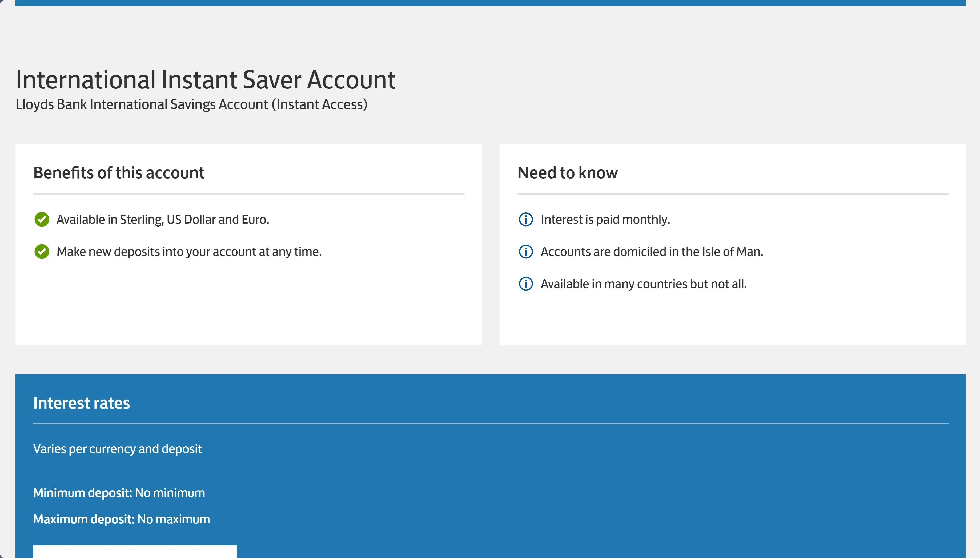
Task: Click 'Varies per currency and deposit' text
Action: [x=117, y=449]
